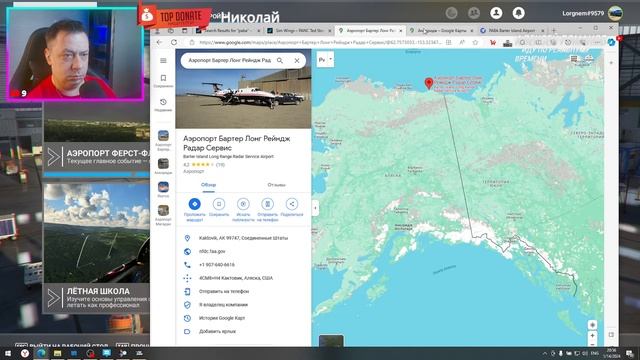This screenshot has height=360, width=640.
Task: Click the Lorgnem#9579 profile avatar
Action: click(615, 13)
